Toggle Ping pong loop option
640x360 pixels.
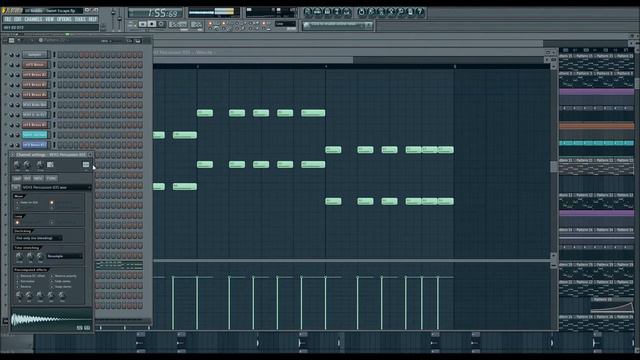51,222
